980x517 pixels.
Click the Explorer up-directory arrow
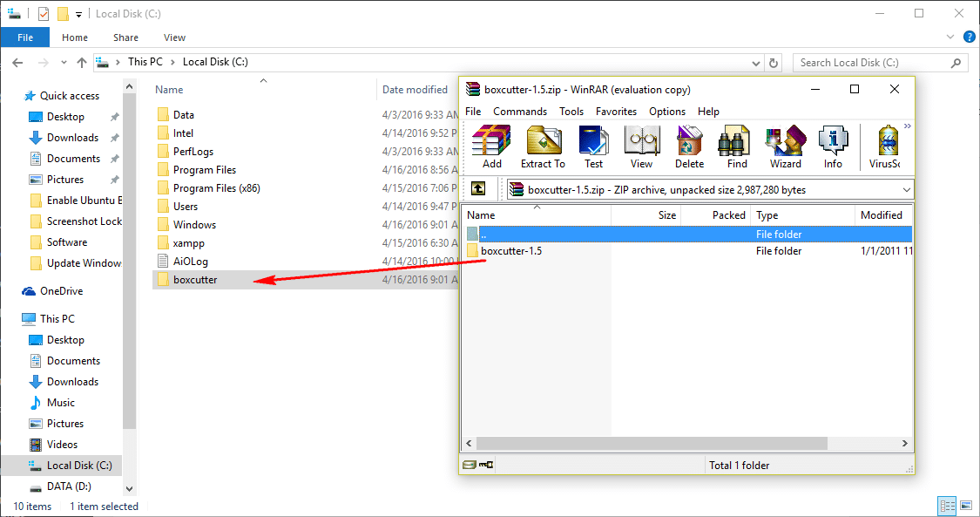click(82, 63)
